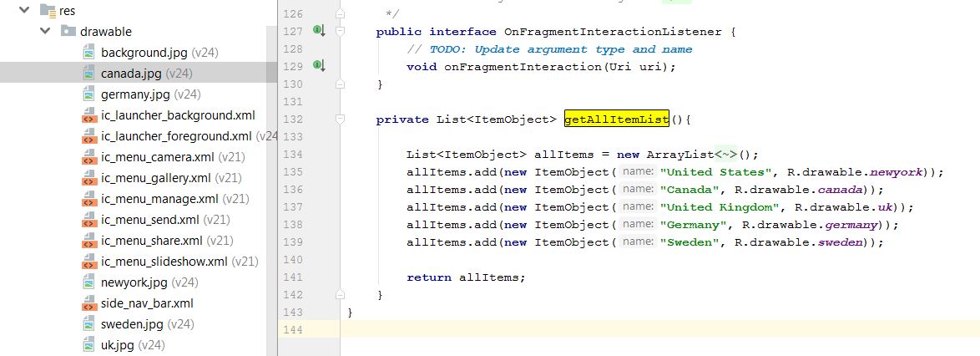This screenshot has width=980, height=356.
Task: Click the "Sweden" string literal
Action: [690, 242]
